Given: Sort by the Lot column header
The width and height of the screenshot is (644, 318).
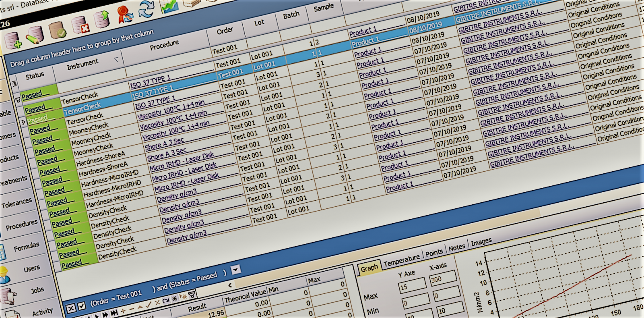Looking at the screenshot, I should coord(259,23).
